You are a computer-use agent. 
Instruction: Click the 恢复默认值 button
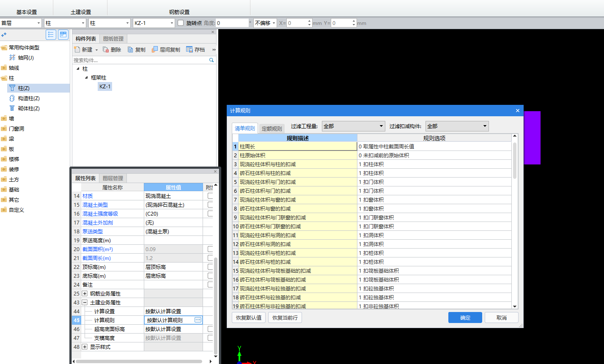(x=249, y=317)
